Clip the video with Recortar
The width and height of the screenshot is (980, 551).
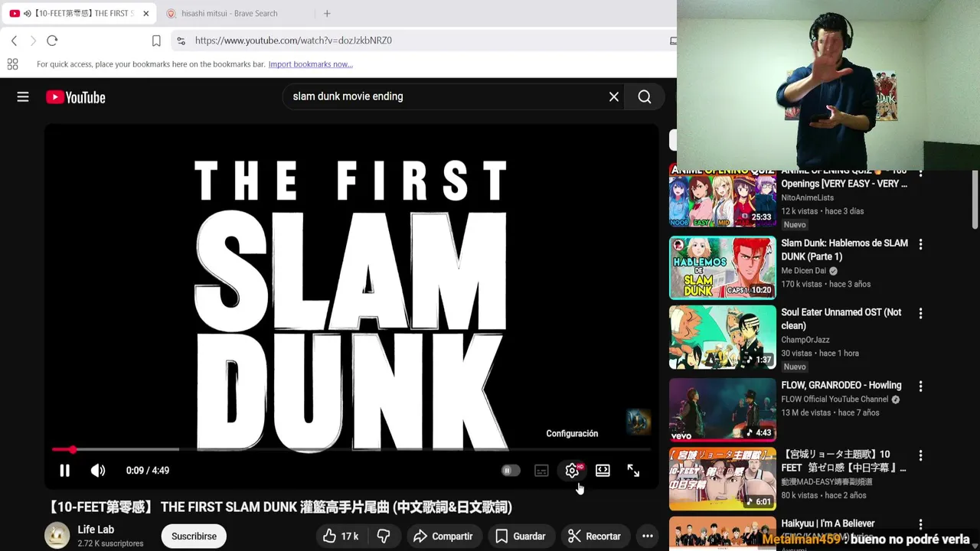tap(594, 536)
